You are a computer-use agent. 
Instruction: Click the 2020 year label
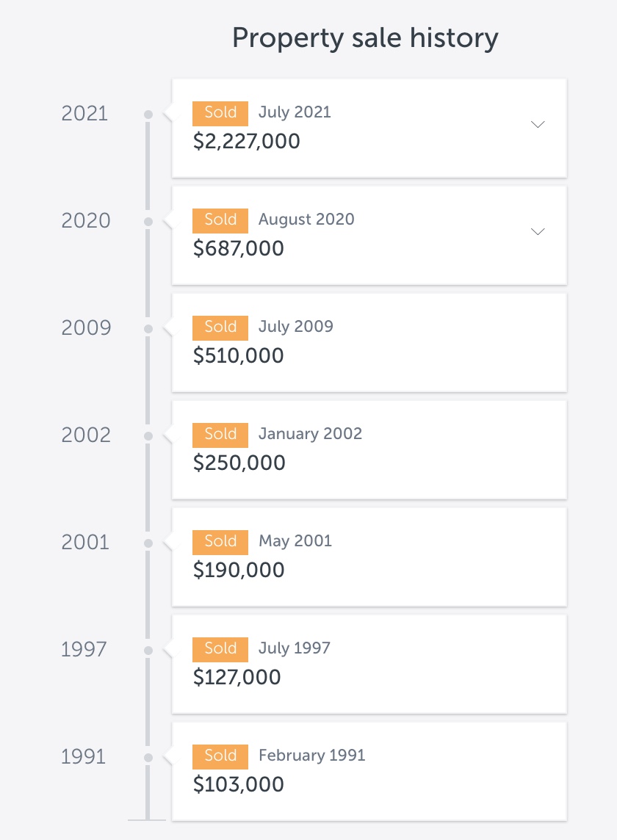tap(85, 221)
